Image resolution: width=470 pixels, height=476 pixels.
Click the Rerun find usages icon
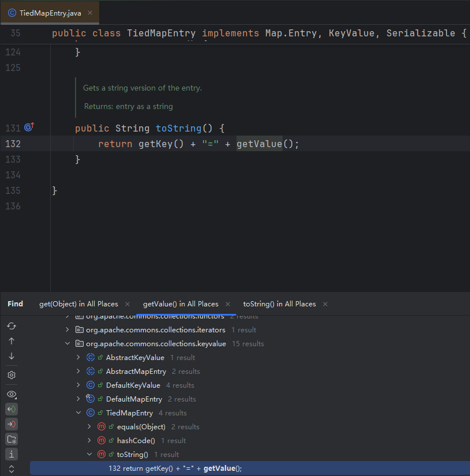(x=12, y=326)
